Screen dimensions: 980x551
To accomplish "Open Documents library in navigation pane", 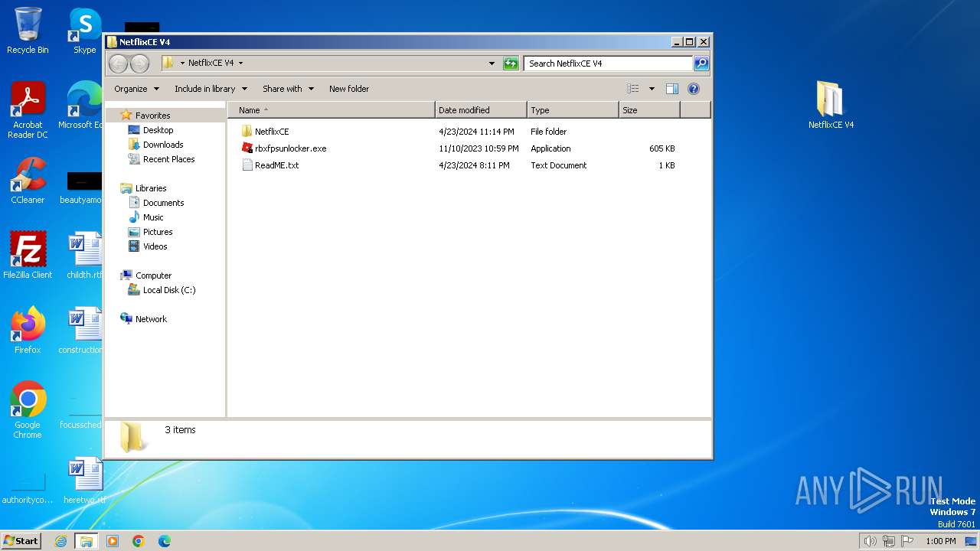I will (x=163, y=203).
